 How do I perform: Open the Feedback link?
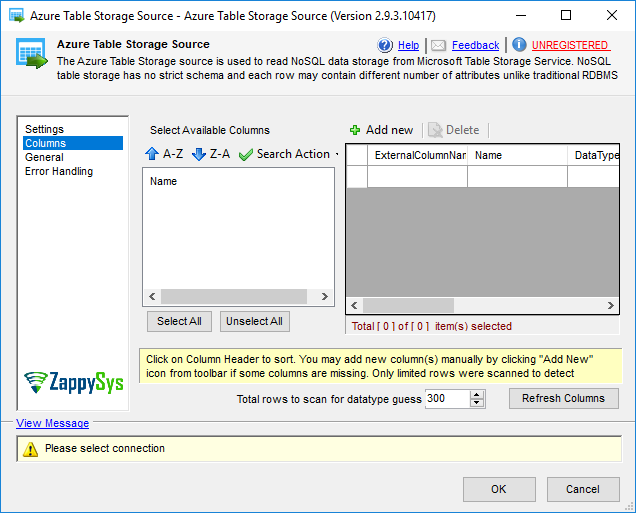click(475, 45)
